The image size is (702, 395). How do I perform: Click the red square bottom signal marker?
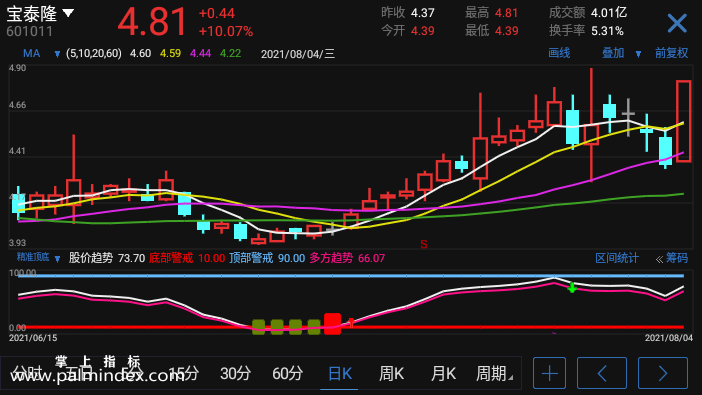332,323
